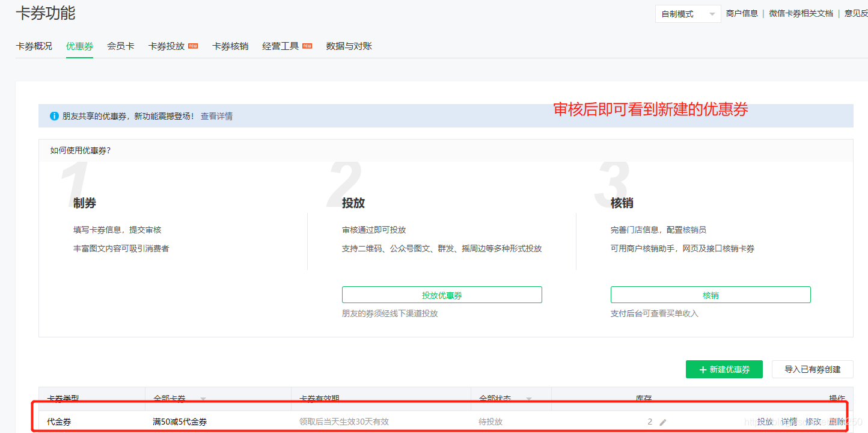Click the 待投放 status cell
The height and width of the screenshot is (433, 868).
491,422
